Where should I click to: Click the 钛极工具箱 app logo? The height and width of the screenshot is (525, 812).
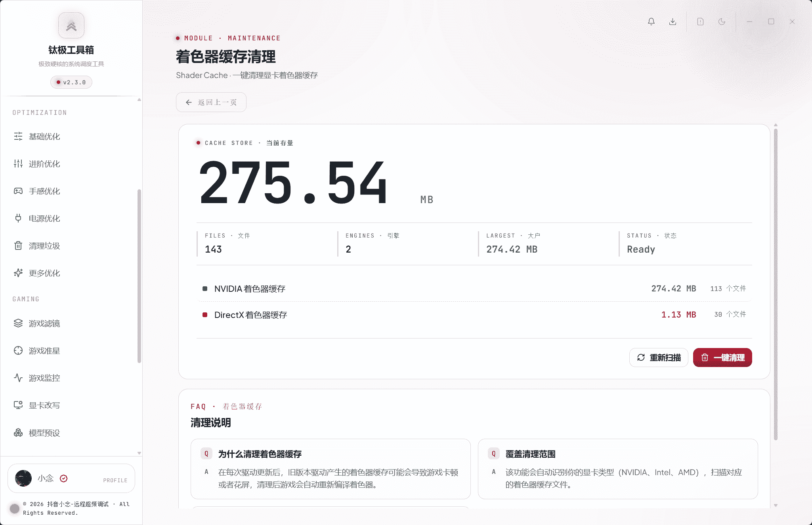click(x=71, y=26)
